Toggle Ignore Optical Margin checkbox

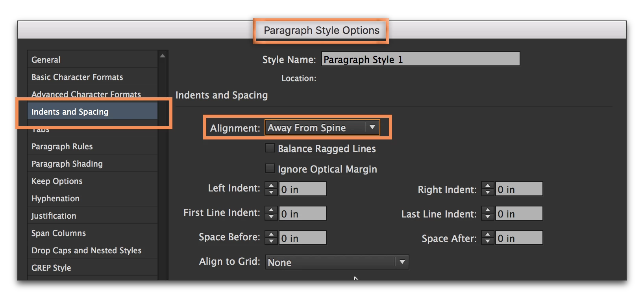270,169
